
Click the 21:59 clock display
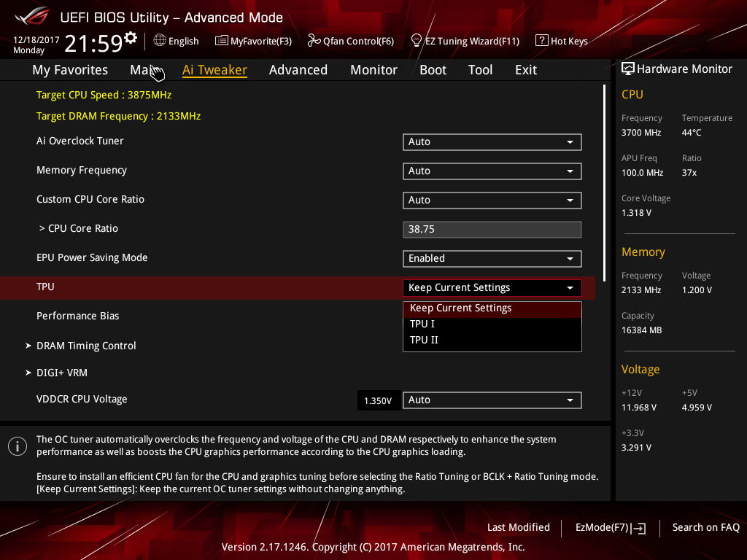tap(93, 44)
